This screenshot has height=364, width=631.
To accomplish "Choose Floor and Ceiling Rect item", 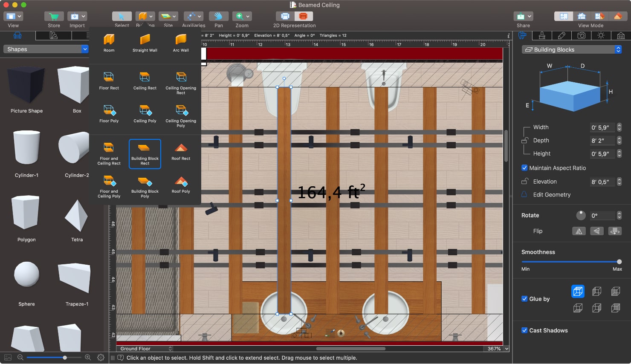I will coord(109,154).
